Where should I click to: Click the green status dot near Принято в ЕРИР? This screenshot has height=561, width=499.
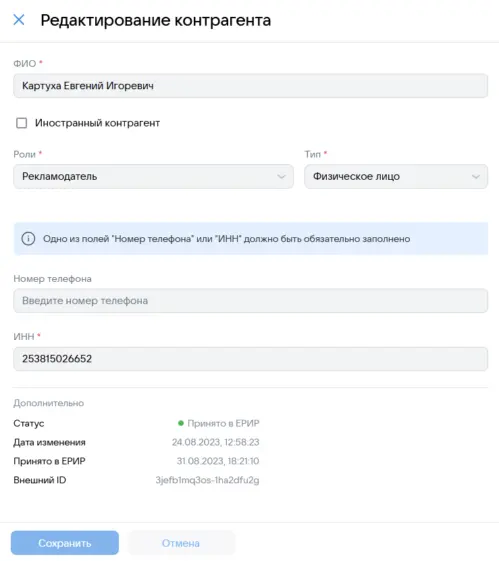pos(181,423)
